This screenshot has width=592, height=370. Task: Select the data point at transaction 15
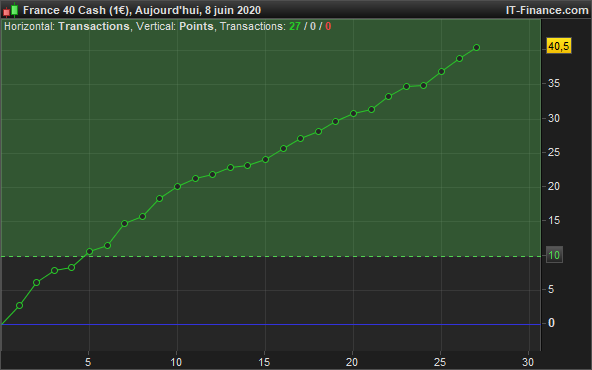pos(265,160)
